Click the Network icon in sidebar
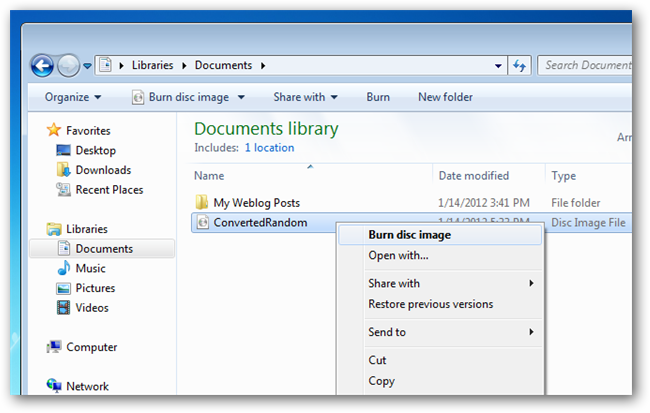Viewport: 650px width, 413px height. pyautogui.click(x=54, y=386)
